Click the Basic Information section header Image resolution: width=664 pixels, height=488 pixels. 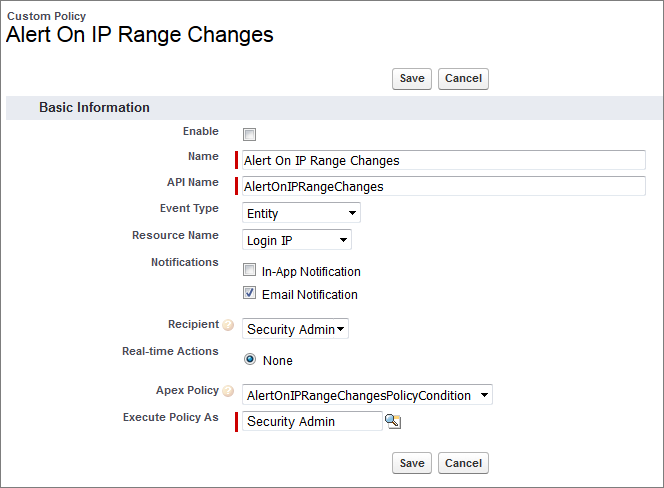pos(334,108)
